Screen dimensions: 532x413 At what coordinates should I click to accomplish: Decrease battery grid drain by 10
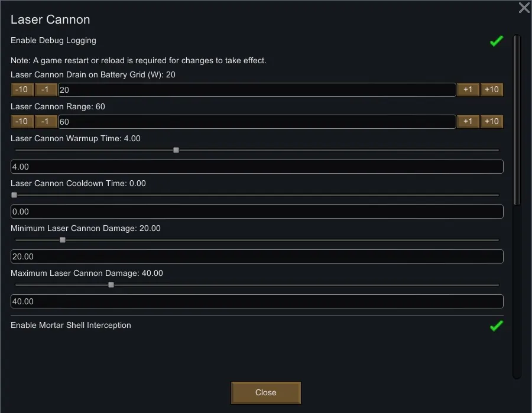(22, 90)
